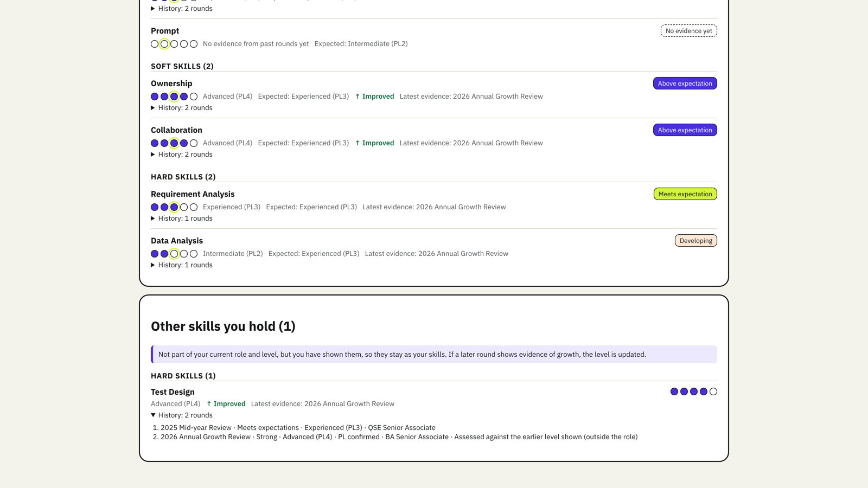This screenshot has width=868, height=488.
Task: Click Requirement Analysis level dots indicator
Action: [174, 207]
